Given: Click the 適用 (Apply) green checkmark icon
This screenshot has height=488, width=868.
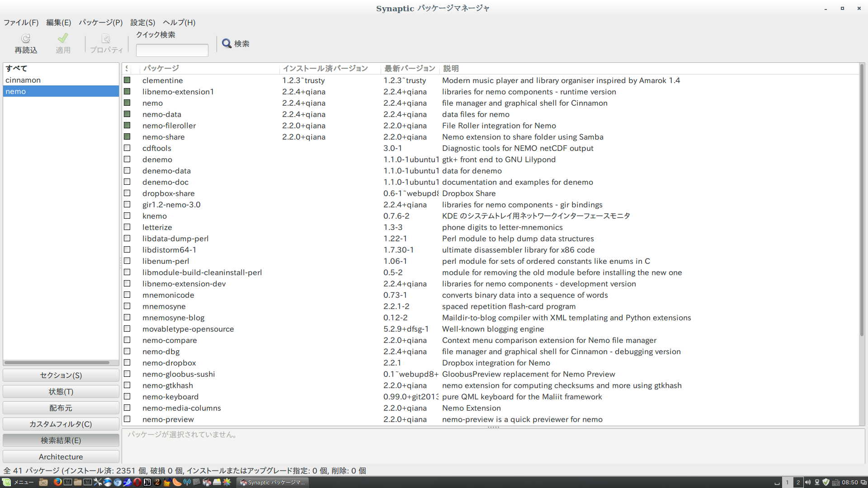Looking at the screenshot, I should coord(63,38).
